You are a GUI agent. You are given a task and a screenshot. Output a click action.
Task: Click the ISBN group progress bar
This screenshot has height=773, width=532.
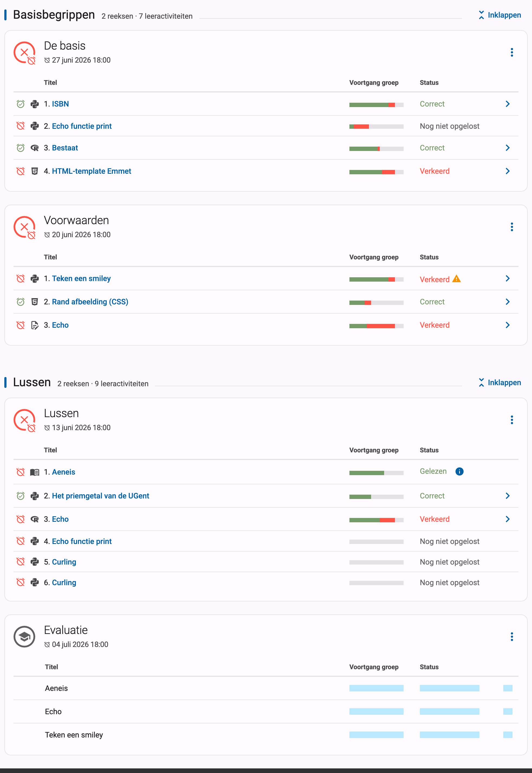(x=376, y=105)
